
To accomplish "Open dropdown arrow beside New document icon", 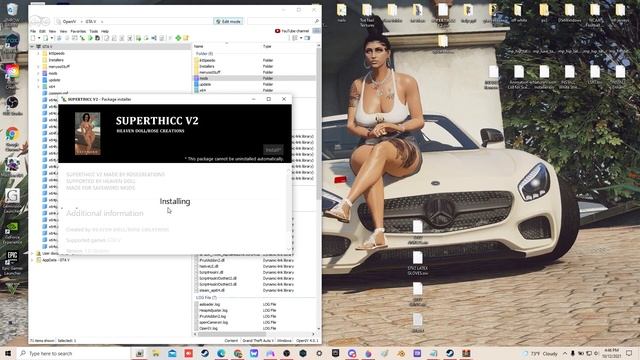I will 39,38.
